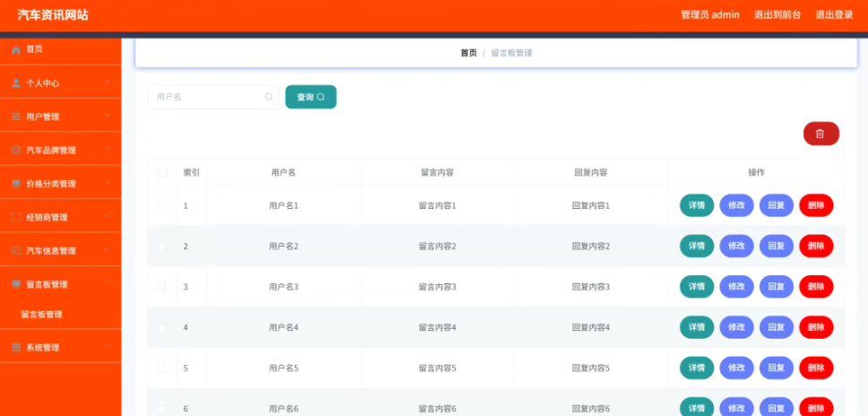868x416 pixels.
Task: Click the 汽车资讯网站 site title
Action: pos(53,15)
